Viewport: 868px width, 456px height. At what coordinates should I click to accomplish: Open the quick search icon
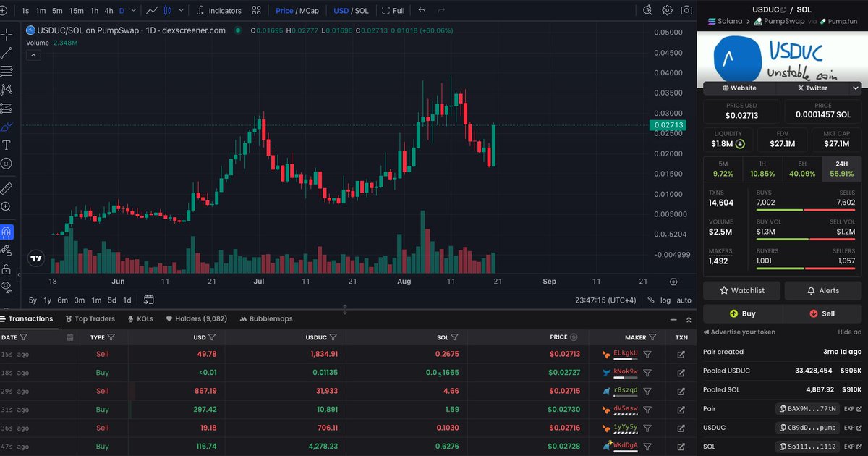pyautogui.click(x=648, y=10)
